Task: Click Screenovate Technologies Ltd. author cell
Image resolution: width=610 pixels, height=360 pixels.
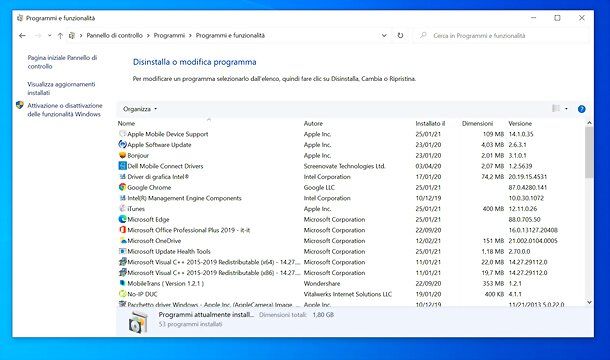Action: pos(345,166)
